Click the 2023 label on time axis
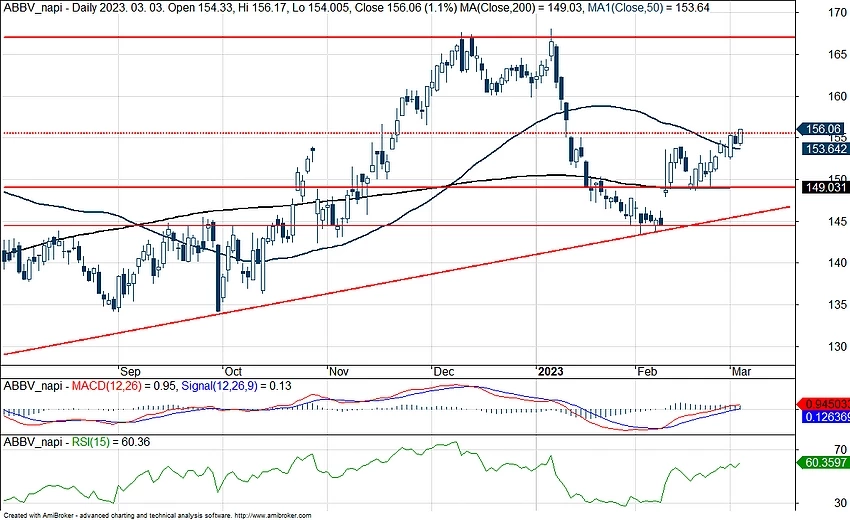Image resolution: width=850 pixels, height=520 pixels. pyautogui.click(x=550, y=371)
